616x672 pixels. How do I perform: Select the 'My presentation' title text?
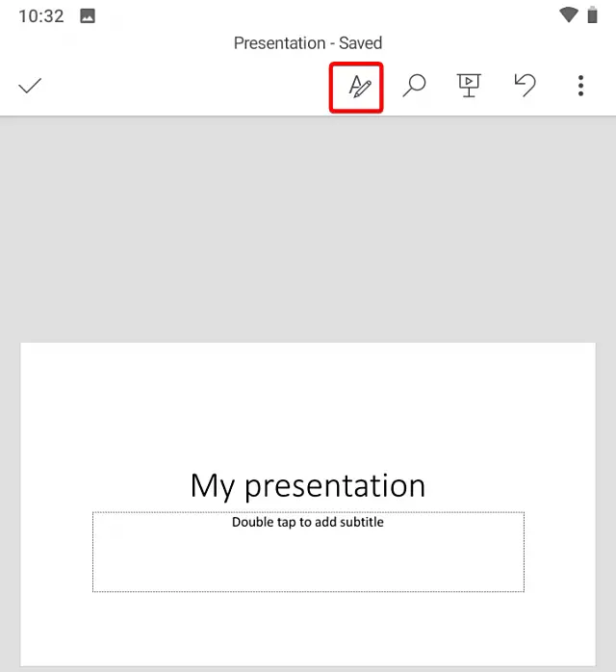308,485
